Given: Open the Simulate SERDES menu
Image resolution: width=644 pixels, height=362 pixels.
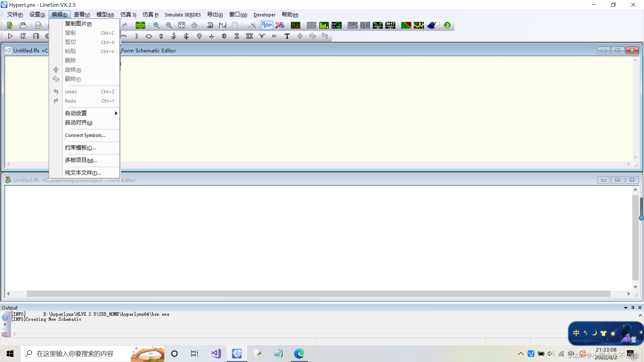Looking at the screenshot, I should 183,14.
